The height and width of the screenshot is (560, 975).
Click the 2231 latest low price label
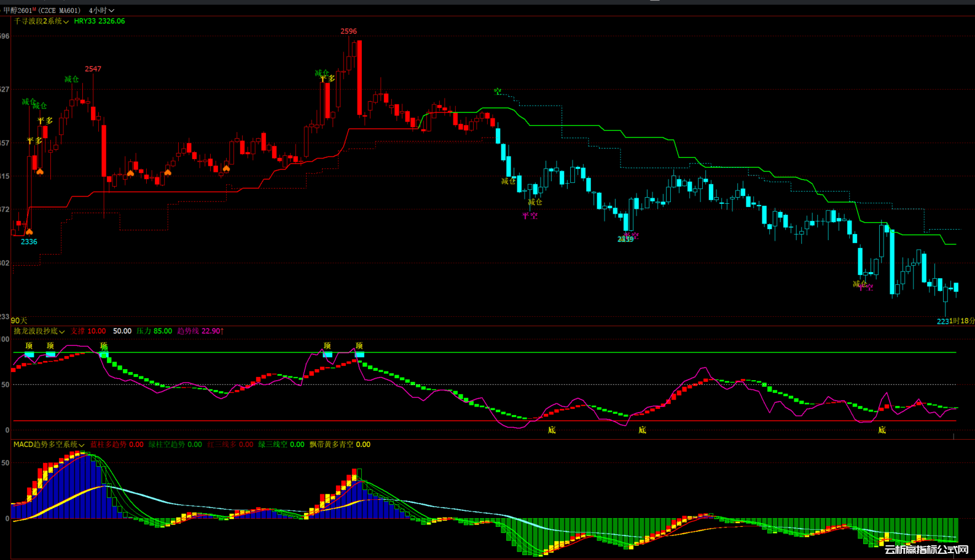(944, 321)
